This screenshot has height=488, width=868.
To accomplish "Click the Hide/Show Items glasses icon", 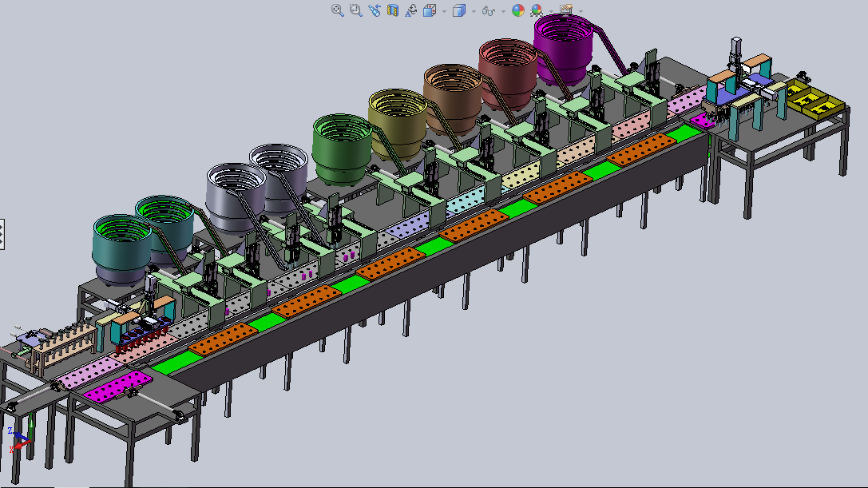I will (x=488, y=10).
